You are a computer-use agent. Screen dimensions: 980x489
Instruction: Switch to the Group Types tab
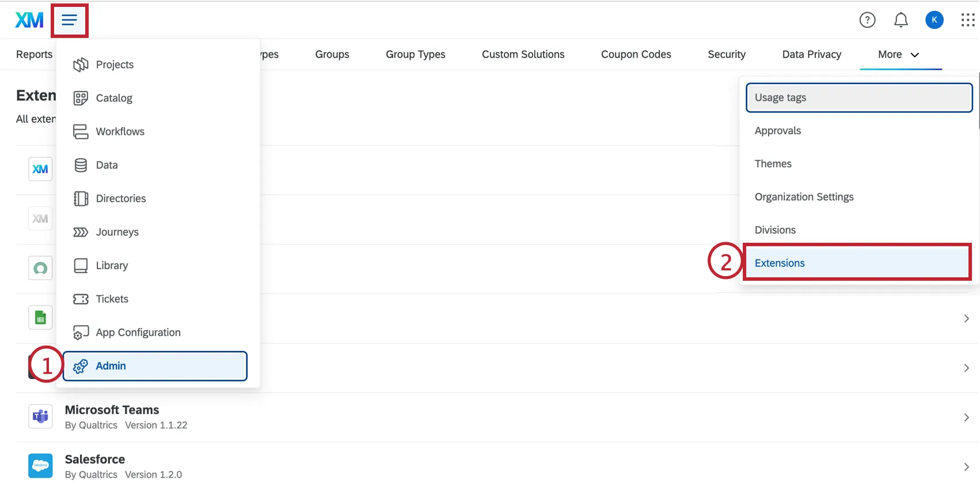point(415,55)
